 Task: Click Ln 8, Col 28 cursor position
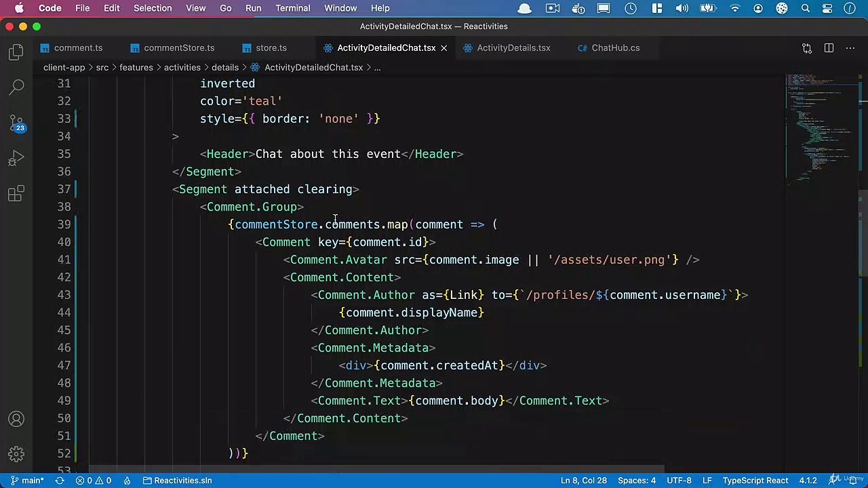coord(583,481)
